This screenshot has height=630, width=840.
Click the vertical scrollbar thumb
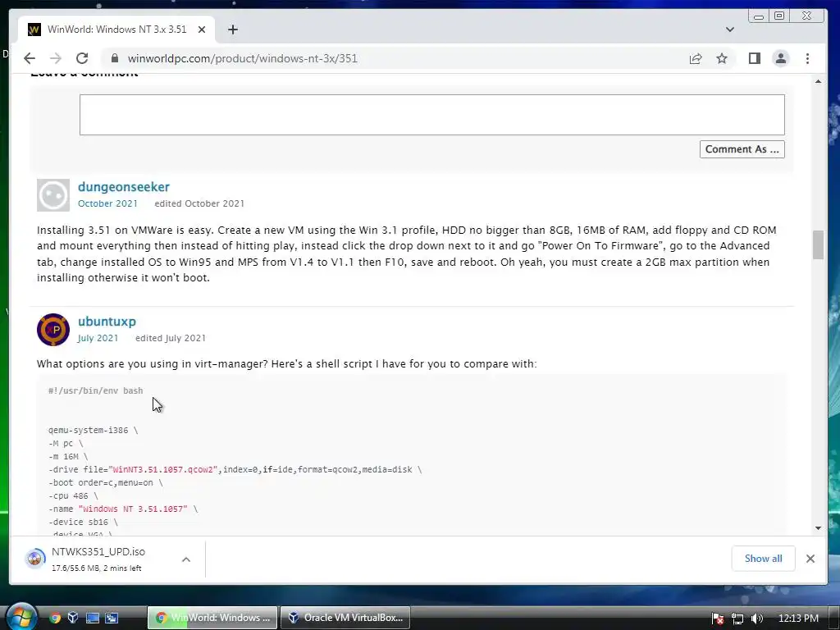[x=818, y=244]
